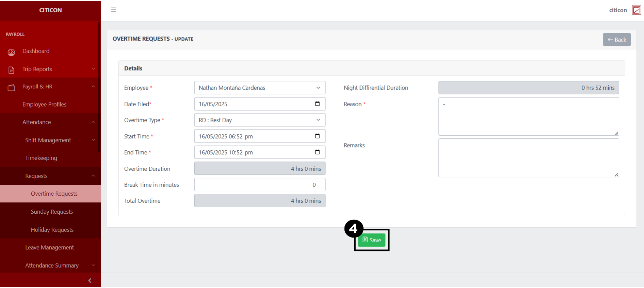Image resolution: width=644 pixels, height=288 pixels.
Task: Open the Dashboard gauge icon
Action: tap(11, 52)
